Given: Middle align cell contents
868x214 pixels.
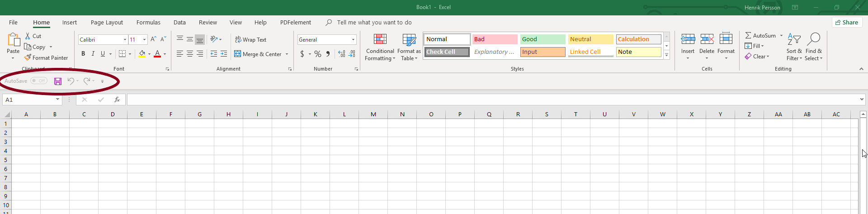Looking at the screenshot, I should tap(190, 39).
